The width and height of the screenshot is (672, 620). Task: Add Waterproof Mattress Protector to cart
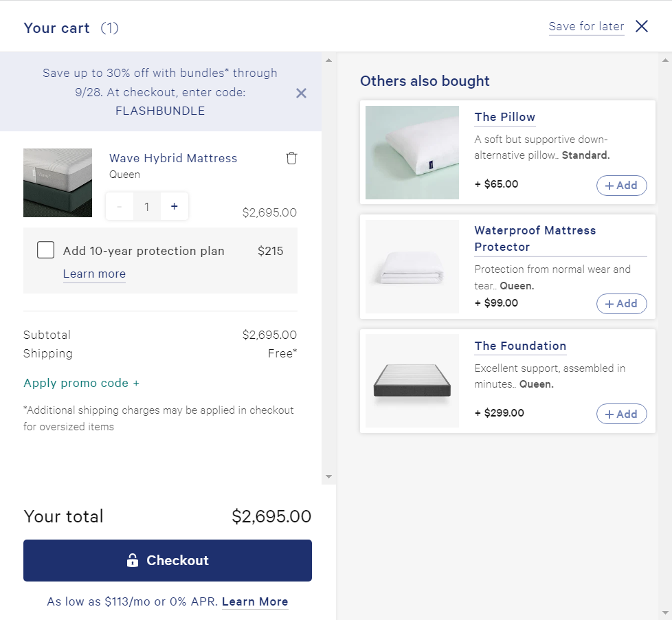(x=621, y=304)
